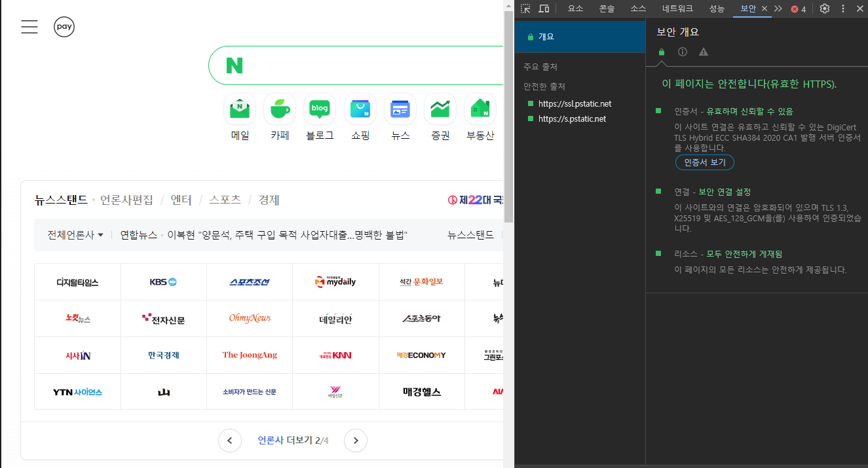Open YTN 사이언스 logo
This screenshot has width=868, height=468.
(77, 392)
